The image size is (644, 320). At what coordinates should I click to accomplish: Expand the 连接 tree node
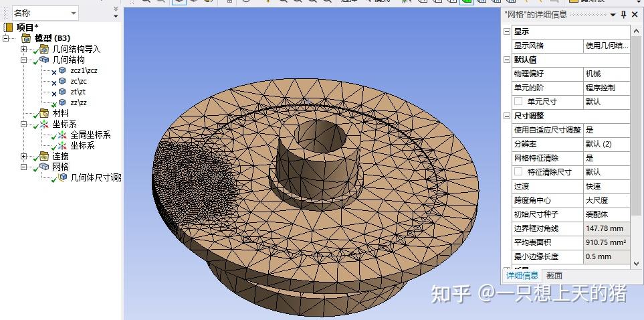pyautogui.click(x=24, y=156)
